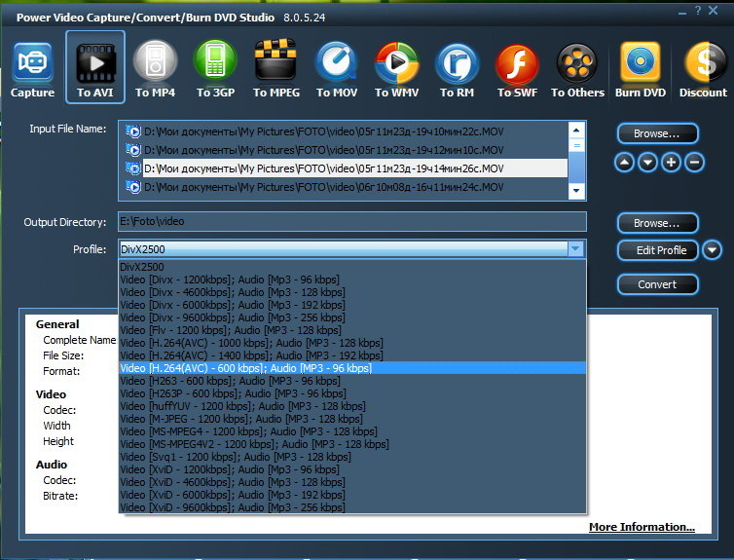Click the Output Directory field
This screenshot has width=734, height=560.
click(352, 221)
